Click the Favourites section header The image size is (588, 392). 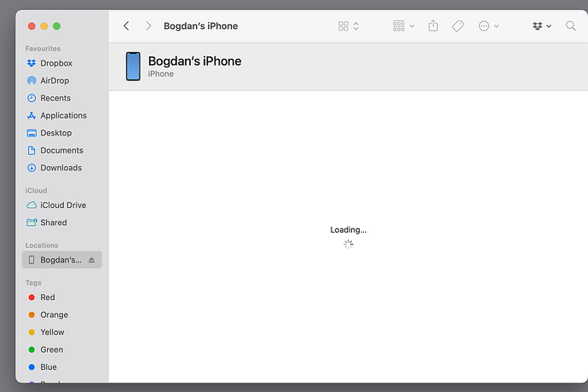point(43,49)
